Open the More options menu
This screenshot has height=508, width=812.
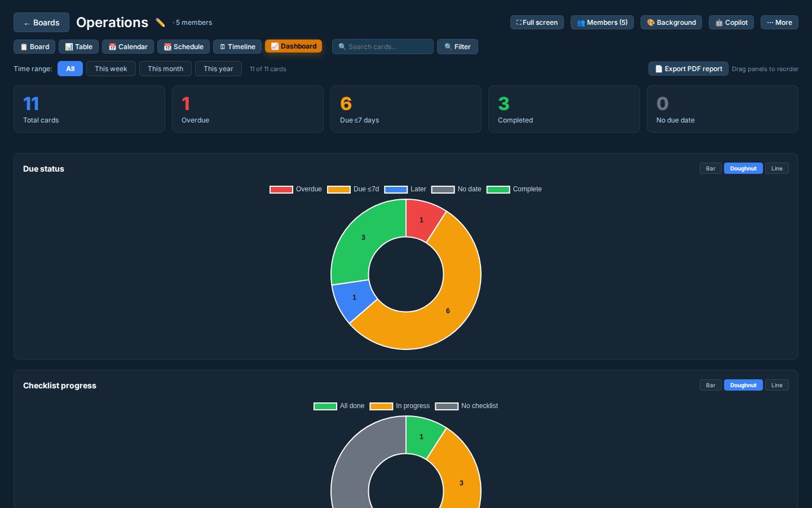point(779,23)
